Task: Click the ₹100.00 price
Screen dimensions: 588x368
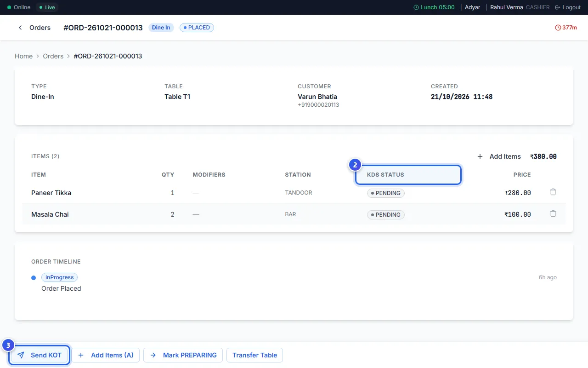Action: coord(518,214)
